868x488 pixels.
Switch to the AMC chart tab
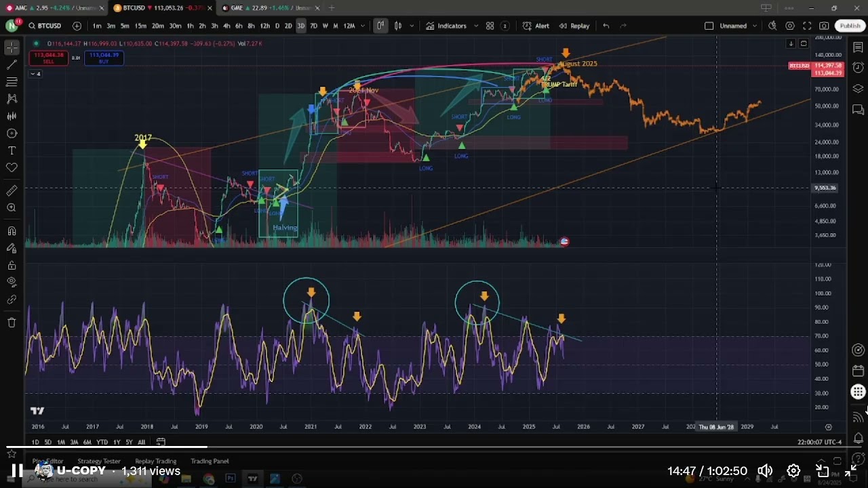(54, 8)
